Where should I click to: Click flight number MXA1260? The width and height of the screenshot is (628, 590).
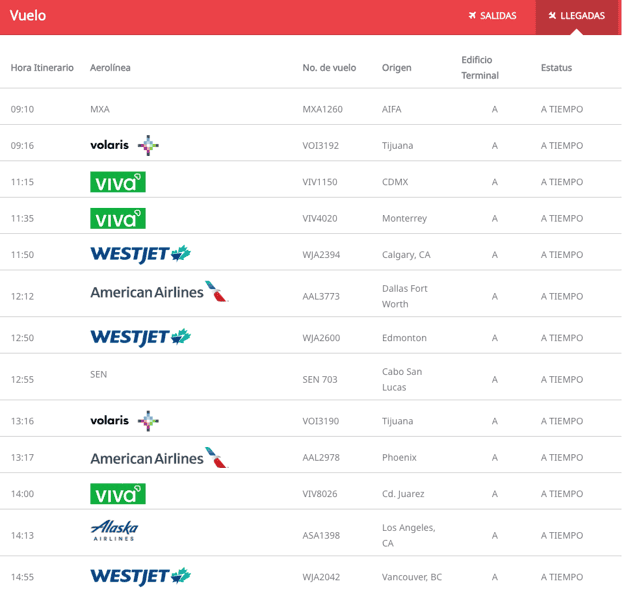click(x=322, y=109)
